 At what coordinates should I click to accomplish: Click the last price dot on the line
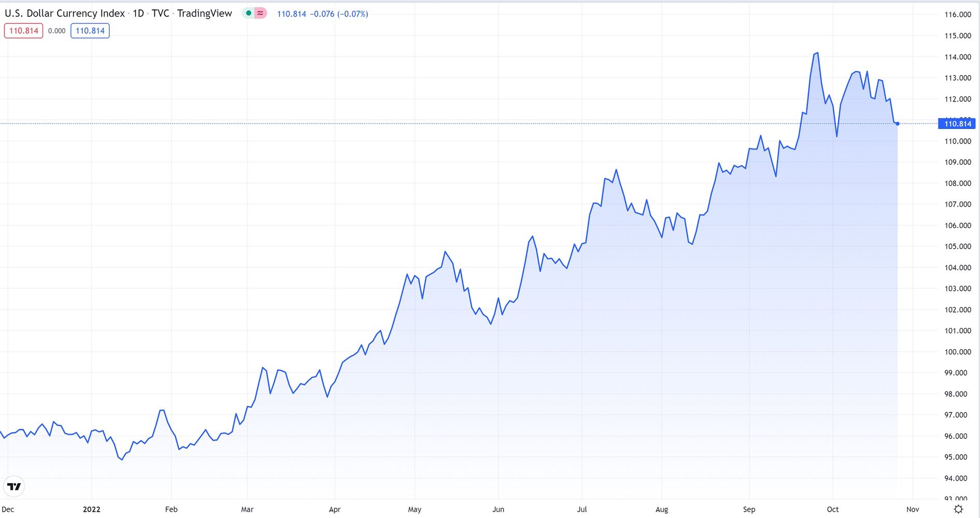(897, 124)
